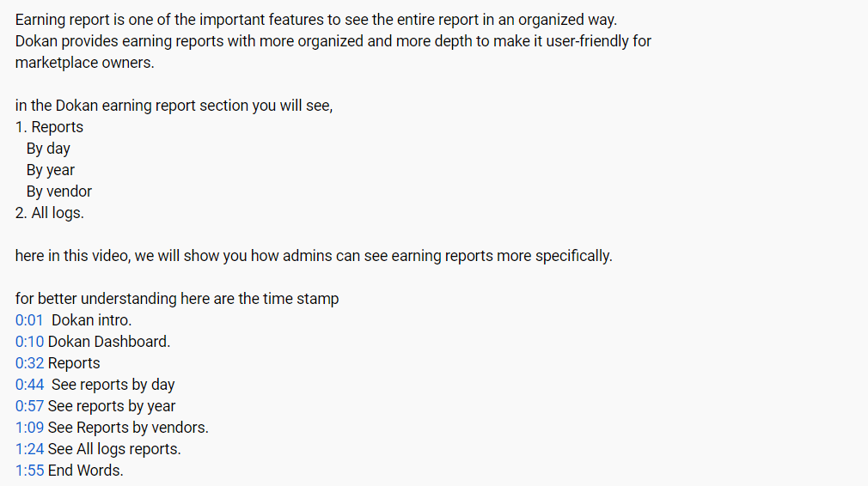Click the 'By year' list entry
Image resolution: width=868 pixels, height=486 pixels.
[x=51, y=170]
